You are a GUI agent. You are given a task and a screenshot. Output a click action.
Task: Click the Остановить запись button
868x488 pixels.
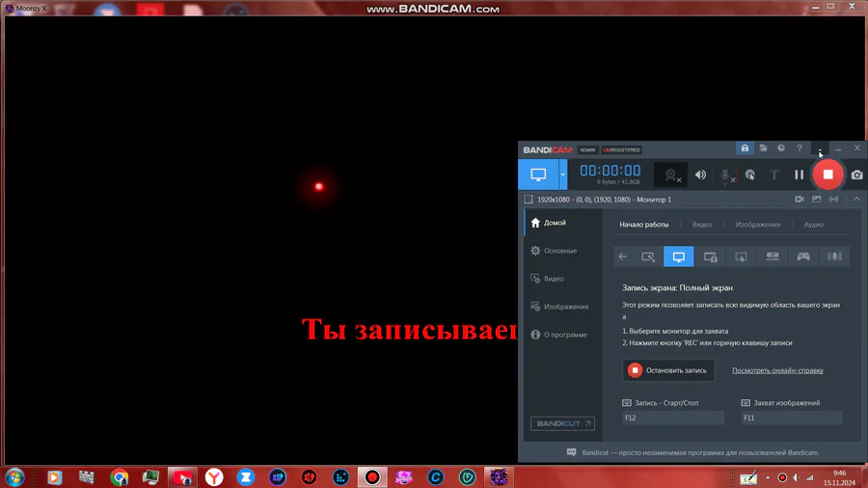click(668, 370)
